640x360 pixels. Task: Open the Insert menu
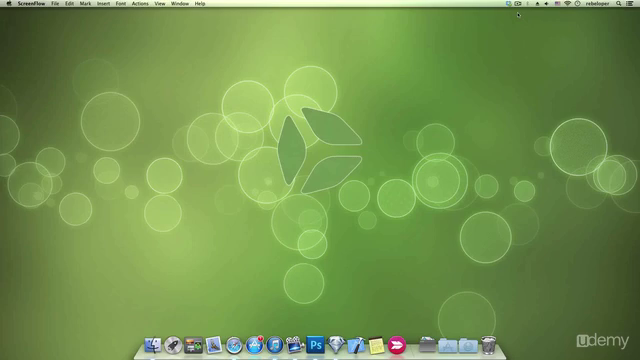point(103,4)
